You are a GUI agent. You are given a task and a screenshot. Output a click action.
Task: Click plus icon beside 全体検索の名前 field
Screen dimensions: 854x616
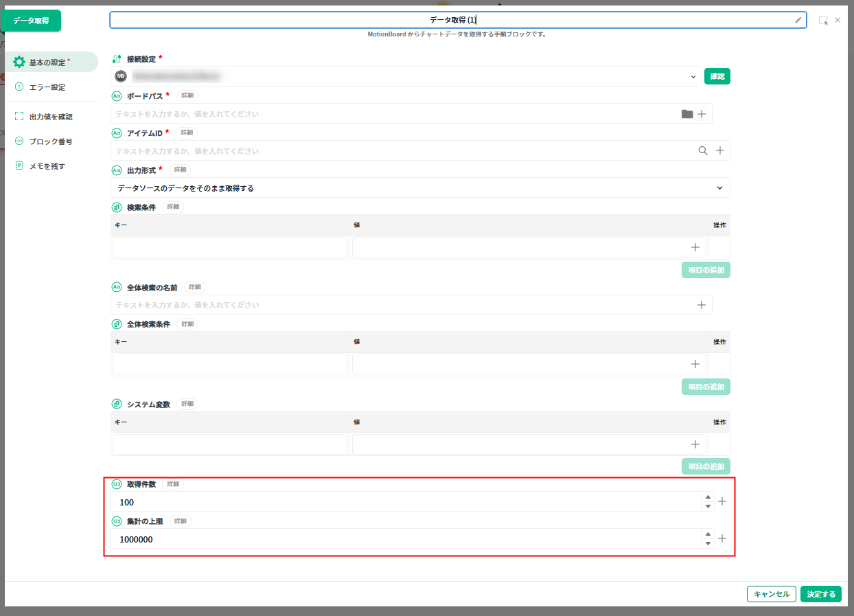702,305
